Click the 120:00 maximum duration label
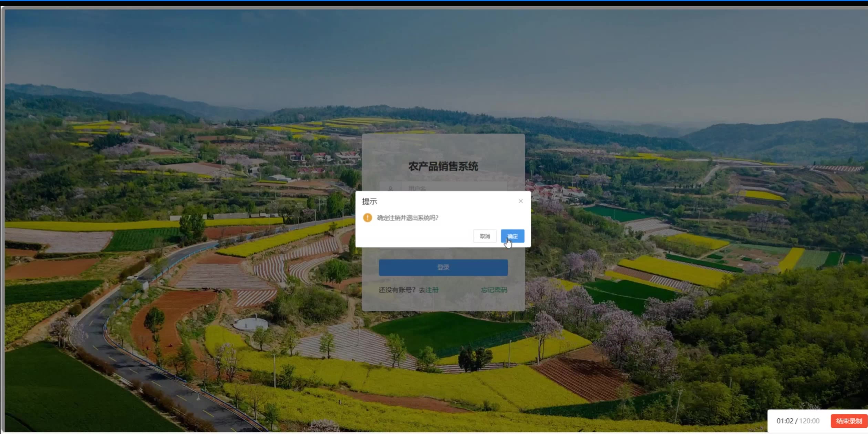 809,421
